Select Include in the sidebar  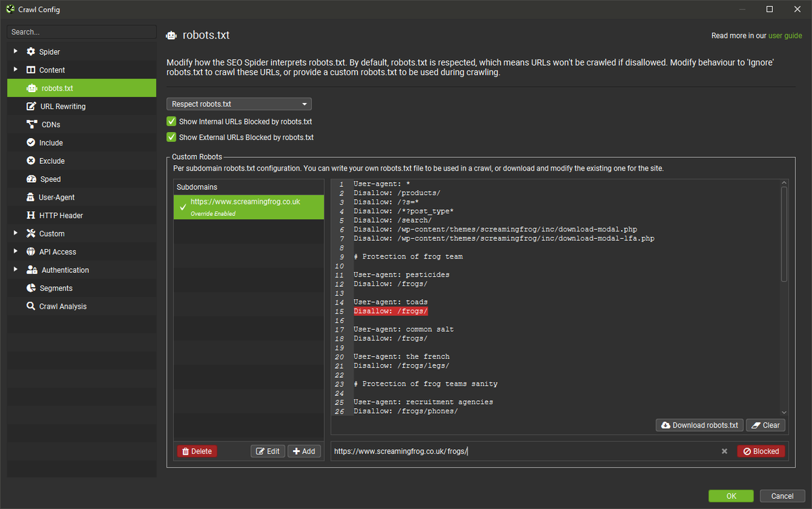pyautogui.click(x=82, y=143)
